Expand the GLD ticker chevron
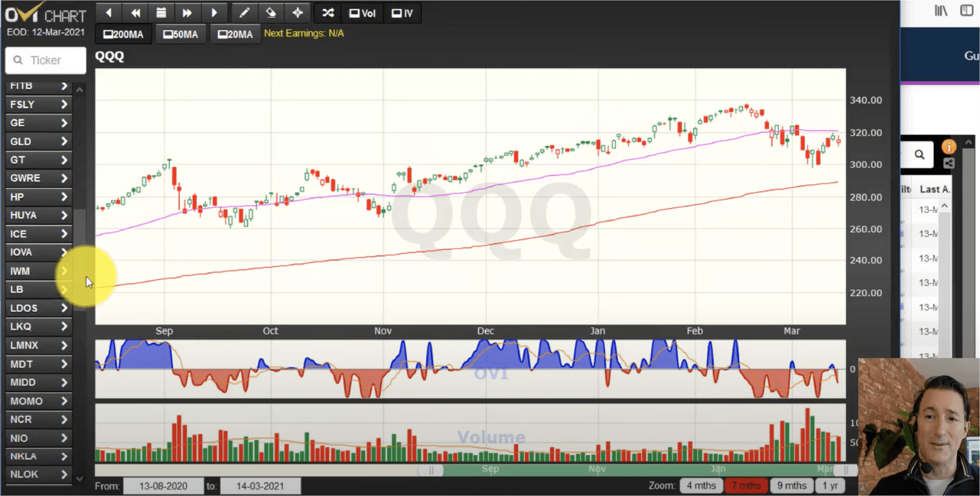This screenshot has height=496, width=980. click(64, 142)
